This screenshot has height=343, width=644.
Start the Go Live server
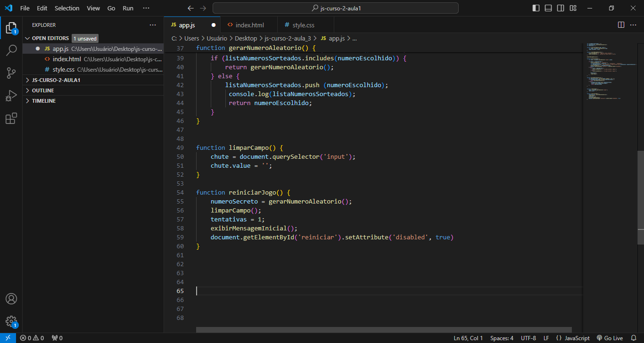610,338
